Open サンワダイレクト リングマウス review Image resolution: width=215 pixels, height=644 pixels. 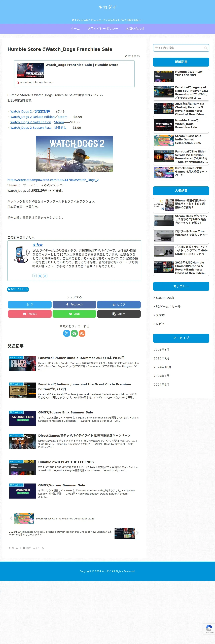181,251
